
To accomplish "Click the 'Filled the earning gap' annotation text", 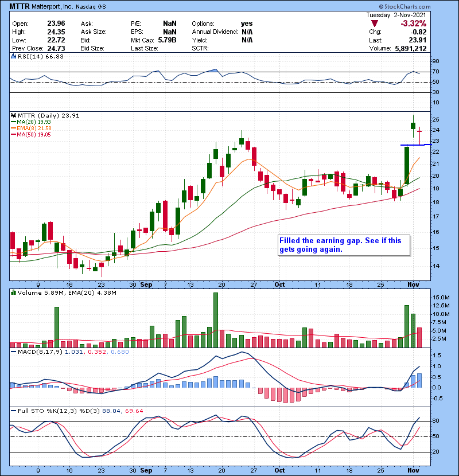I will [x=340, y=245].
